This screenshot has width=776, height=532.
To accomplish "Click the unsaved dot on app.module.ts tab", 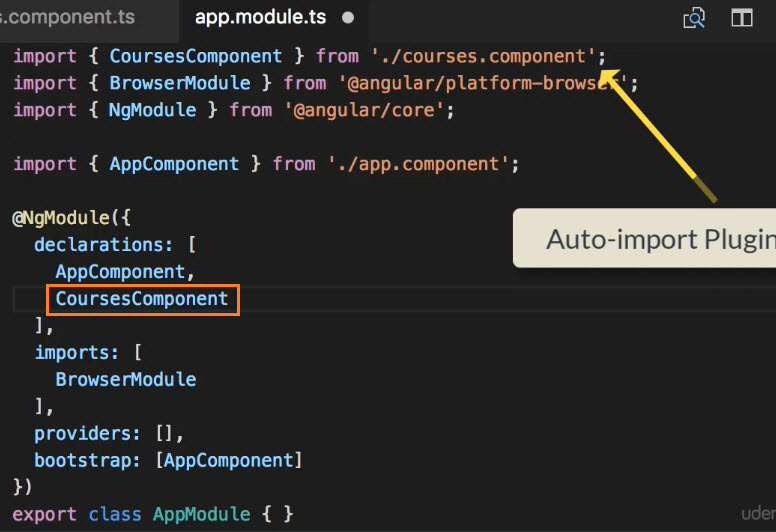I will tap(348, 18).
